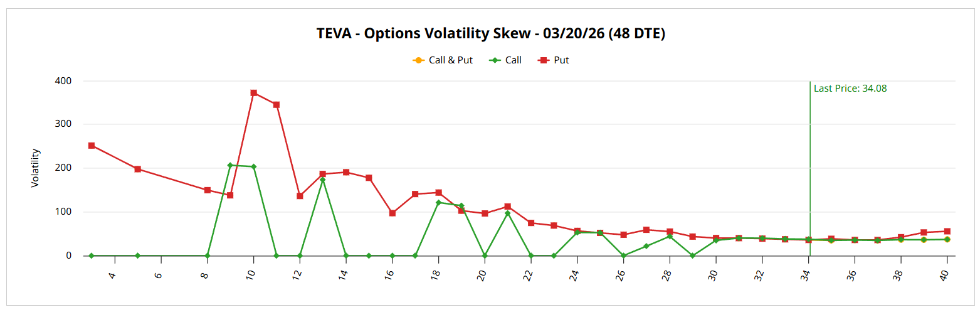Screen dimensions: 980x312
Task: Click the Put point at strike 16
Action: coord(392,213)
